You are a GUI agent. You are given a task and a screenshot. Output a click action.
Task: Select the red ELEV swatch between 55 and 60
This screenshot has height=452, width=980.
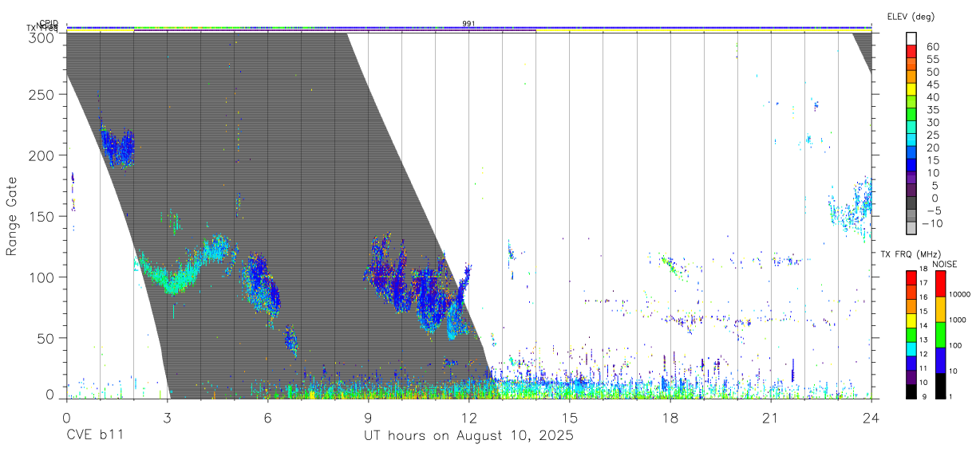(x=912, y=53)
